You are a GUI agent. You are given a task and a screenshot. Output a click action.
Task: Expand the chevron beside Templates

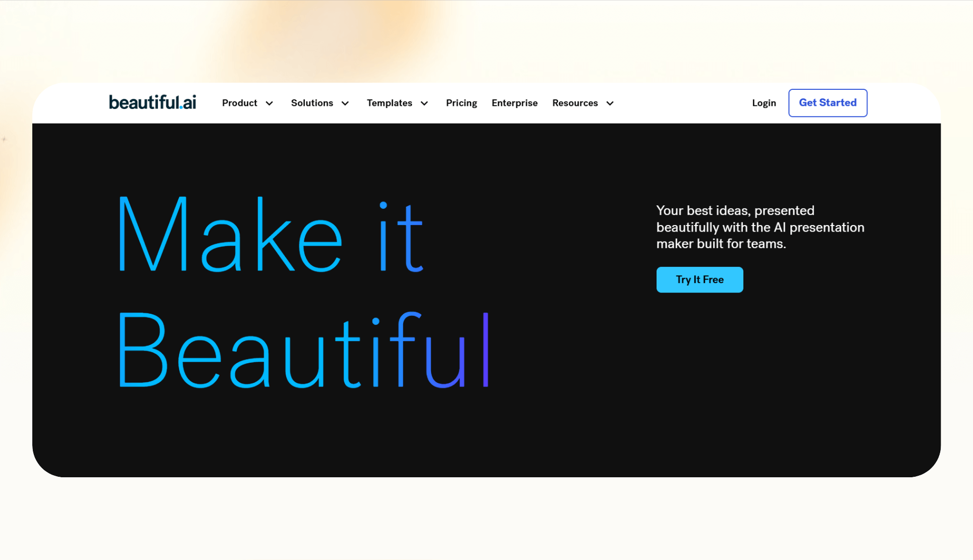pyautogui.click(x=424, y=103)
